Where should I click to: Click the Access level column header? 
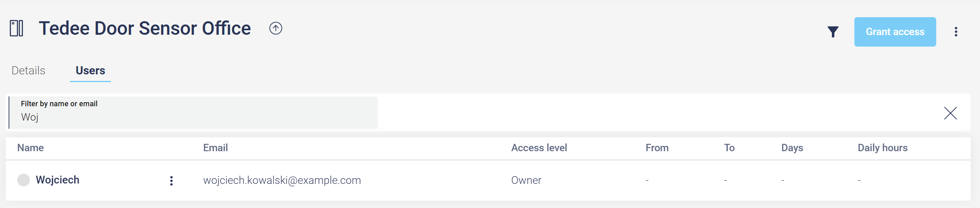tap(539, 148)
